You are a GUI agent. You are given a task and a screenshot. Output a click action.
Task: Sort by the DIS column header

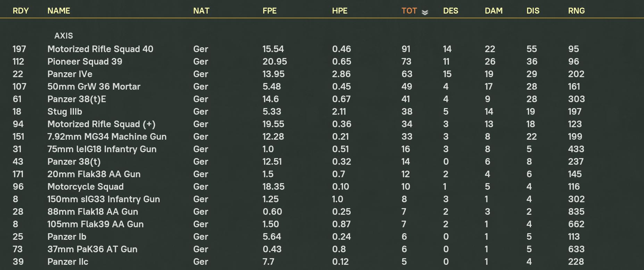click(x=533, y=11)
